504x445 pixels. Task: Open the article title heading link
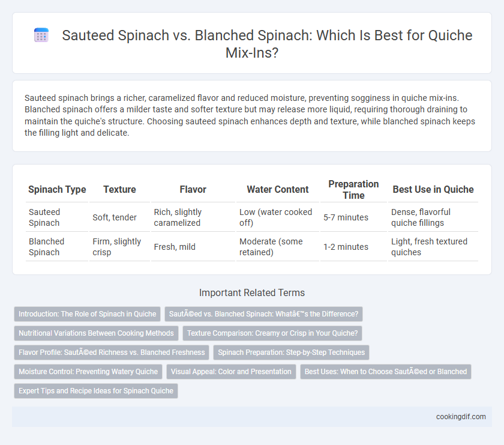click(x=267, y=44)
